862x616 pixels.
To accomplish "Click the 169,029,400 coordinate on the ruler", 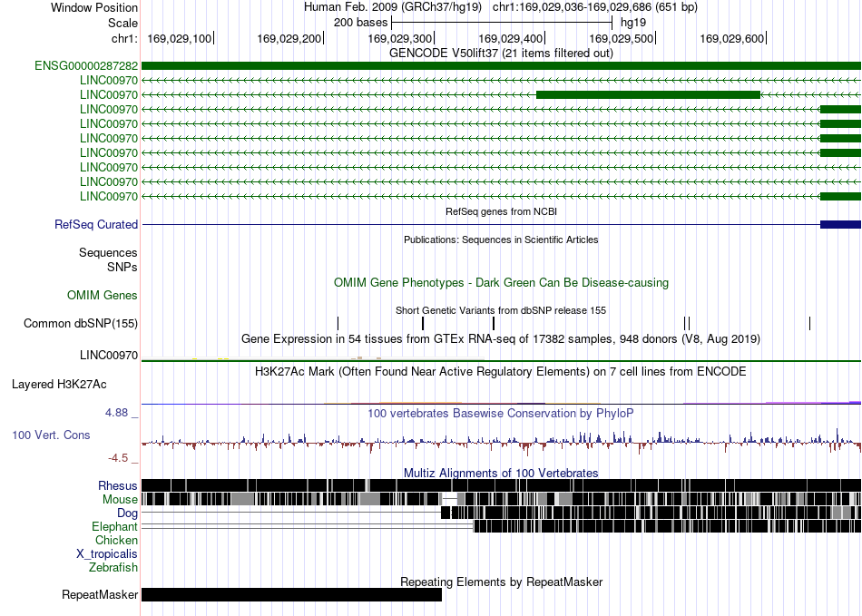I will (x=511, y=38).
